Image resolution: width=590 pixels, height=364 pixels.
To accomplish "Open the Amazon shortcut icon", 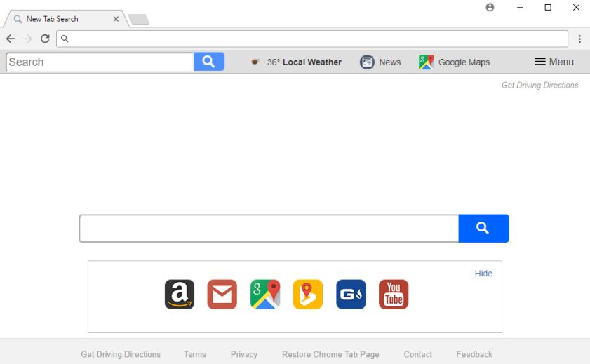I will pos(180,295).
